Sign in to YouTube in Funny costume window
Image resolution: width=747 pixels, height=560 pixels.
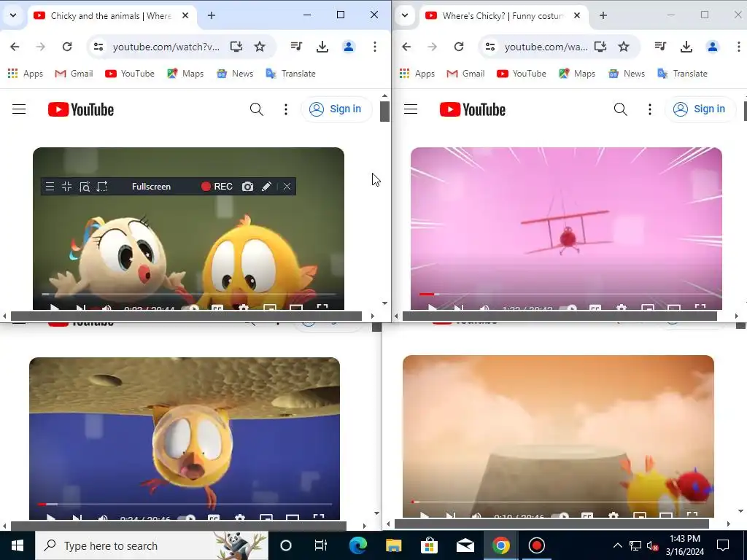coord(700,109)
